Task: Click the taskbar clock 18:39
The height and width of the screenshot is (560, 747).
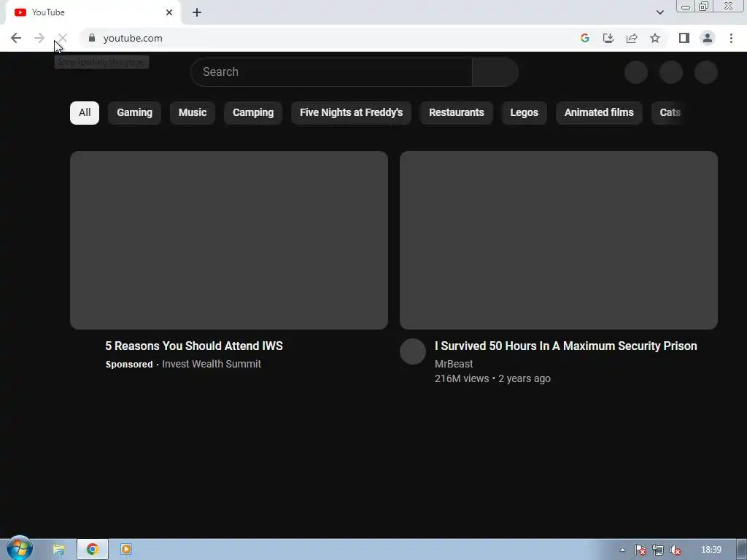Action: [711, 550]
